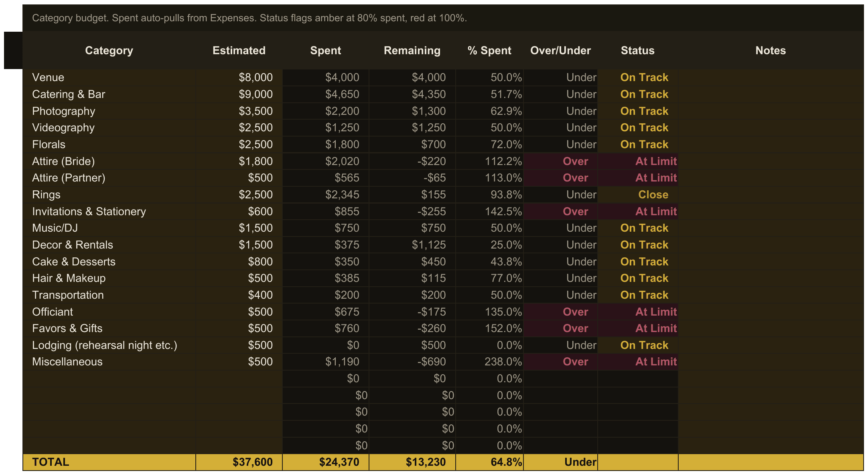Click the Invitations & Stationery cell
This screenshot has width=868, height=475.
click(x=109, y=212)
